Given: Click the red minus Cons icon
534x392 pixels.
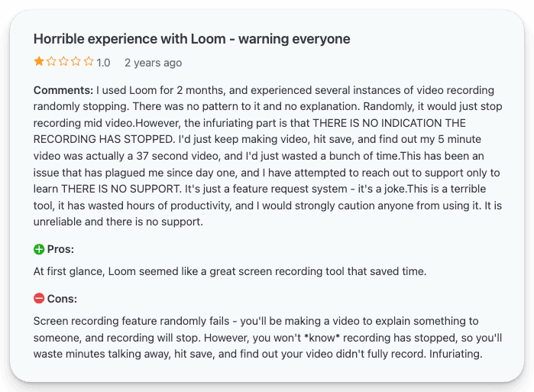Looking at the screenshot, I should click(x=39, y=299).
